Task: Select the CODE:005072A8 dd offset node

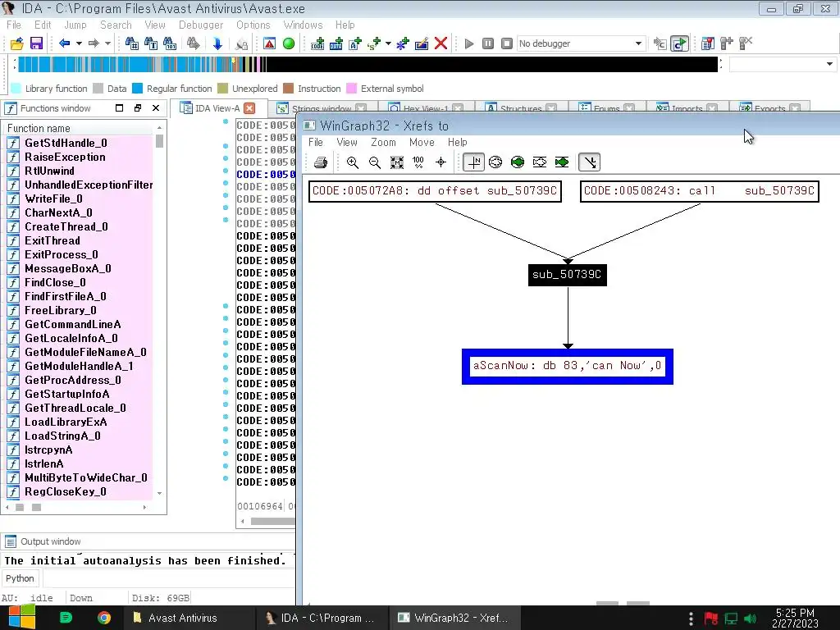Action: pyautogui.click(x=435, y=191)
